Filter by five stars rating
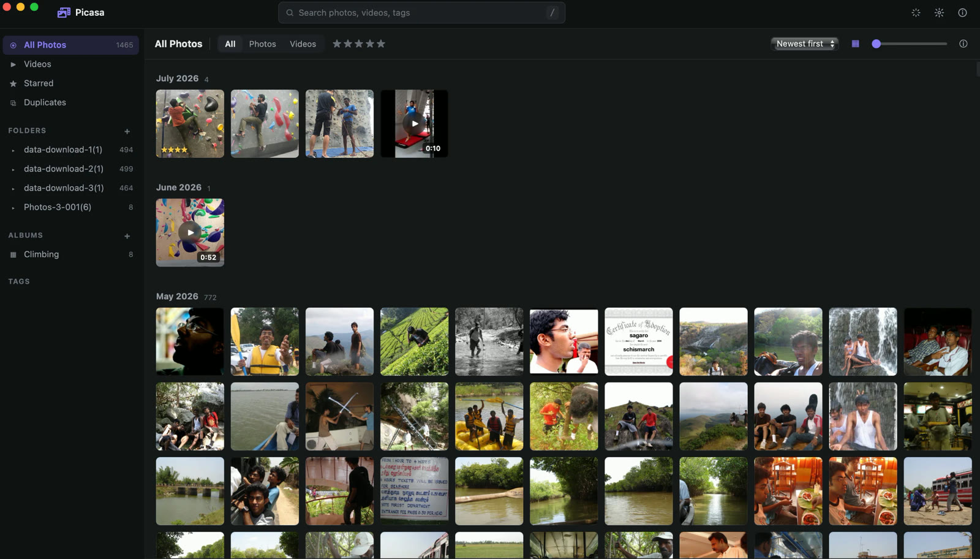980x559 pixels. pyautogui.click(x=381, y=44)
